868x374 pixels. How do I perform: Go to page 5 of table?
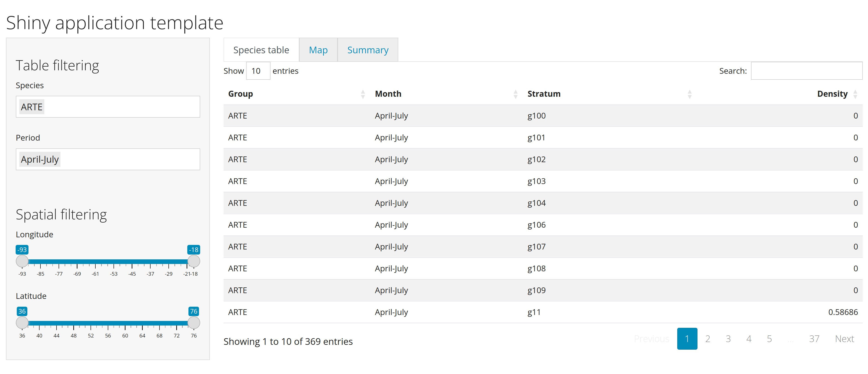pos(769,339)
